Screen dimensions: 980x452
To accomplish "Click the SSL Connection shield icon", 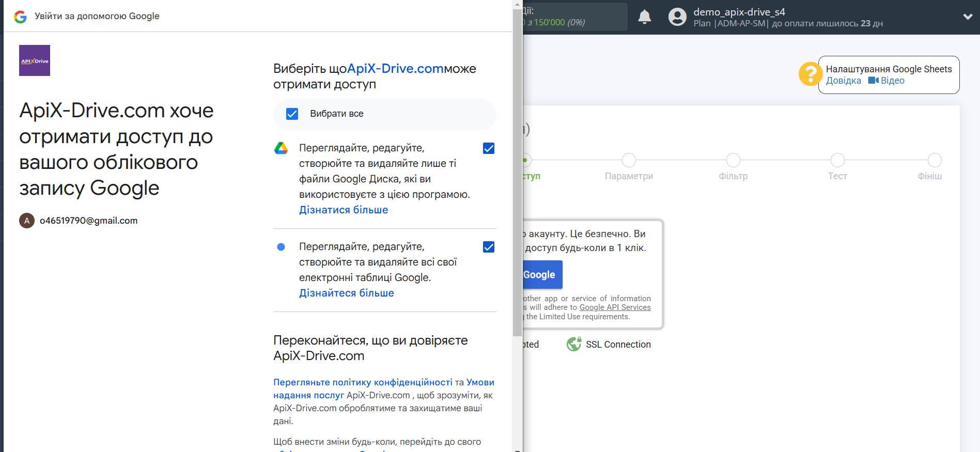I will coord(574,344).
